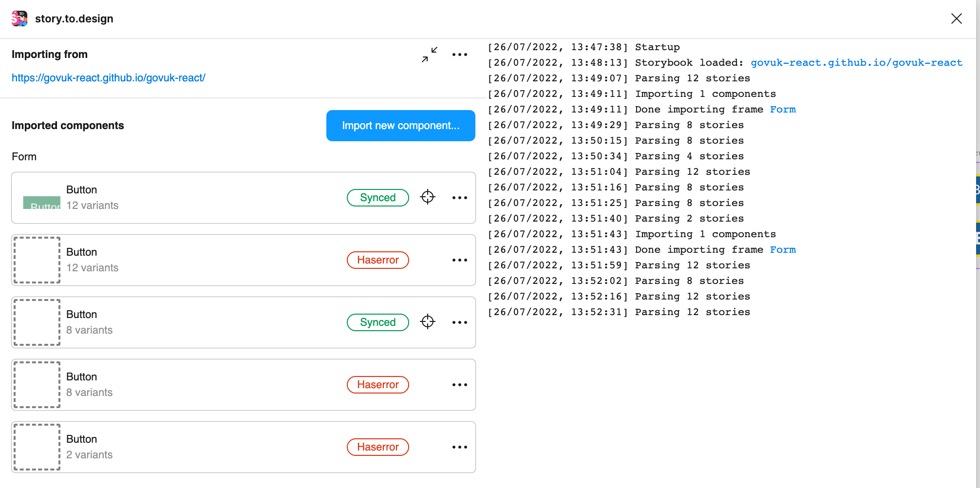This screenshot has height=488, width=980.
Task: Click the Synced badge of 8 variants Button
Action: [378, 322]
